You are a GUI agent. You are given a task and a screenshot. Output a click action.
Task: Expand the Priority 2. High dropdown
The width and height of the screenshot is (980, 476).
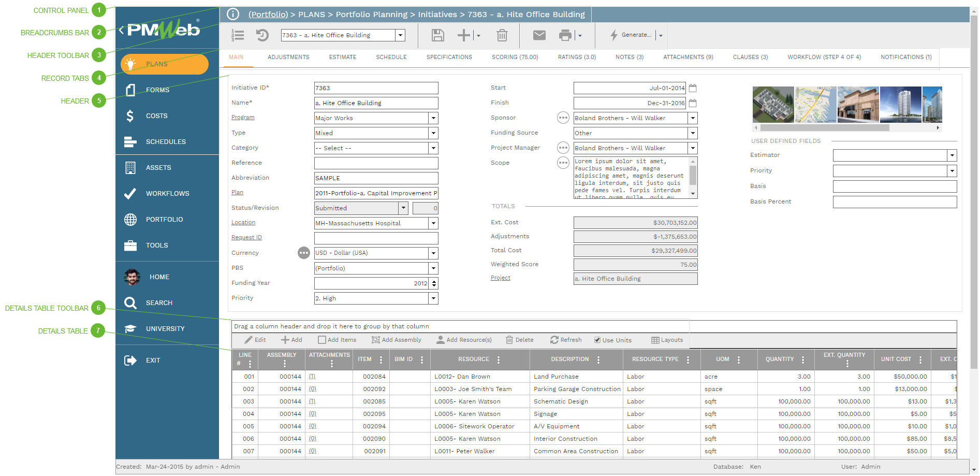pyautogui.click(x=433, y=298)
